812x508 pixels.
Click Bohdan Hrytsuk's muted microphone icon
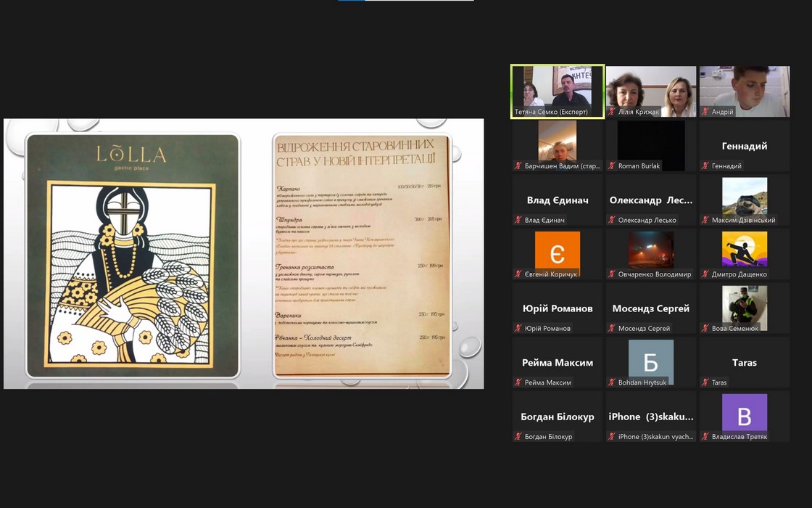612,382
